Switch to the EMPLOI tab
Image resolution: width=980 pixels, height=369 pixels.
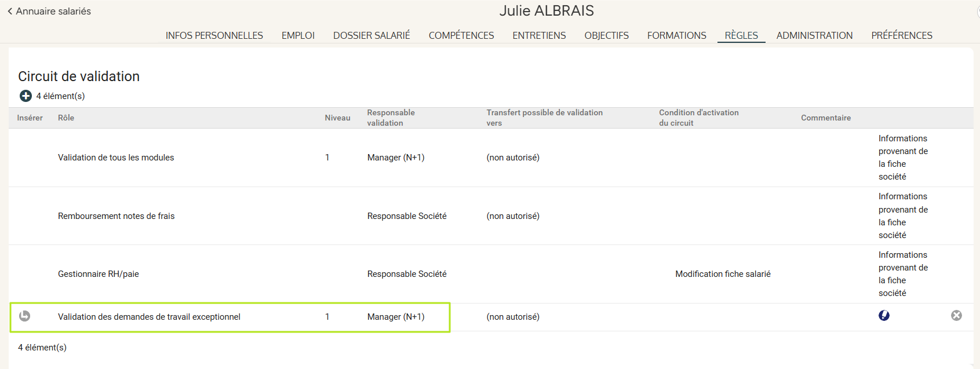(298, 35)
